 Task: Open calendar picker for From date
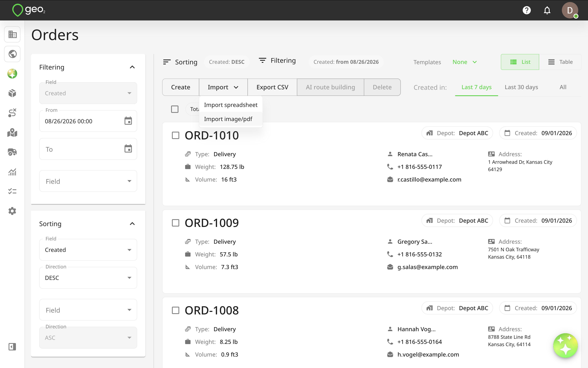click(128, 121)
